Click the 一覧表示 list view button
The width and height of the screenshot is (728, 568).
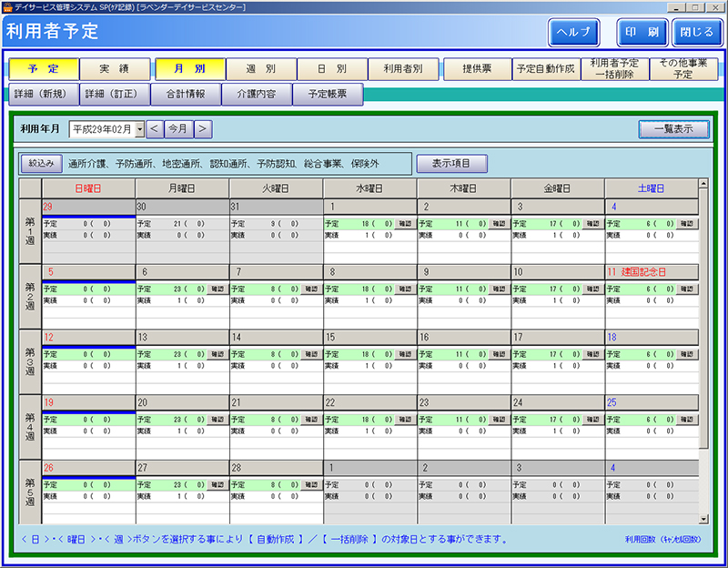pyautogui.click(x=673, y=129)
